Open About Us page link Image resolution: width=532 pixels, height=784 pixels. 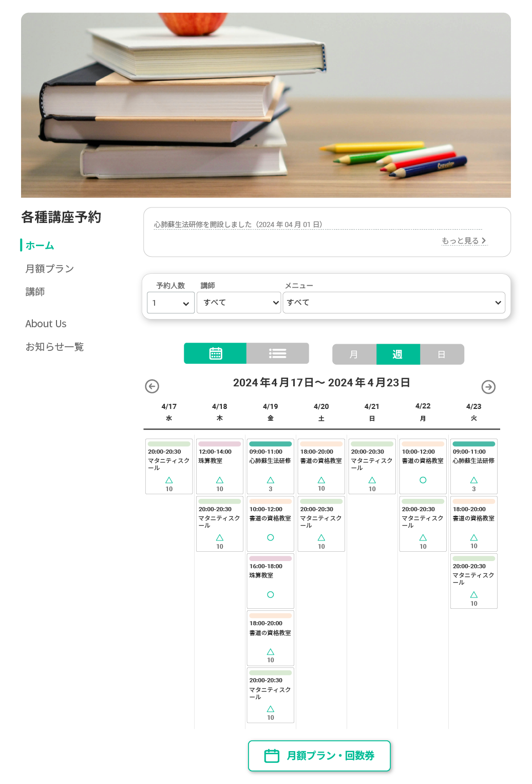pos(46,324)
